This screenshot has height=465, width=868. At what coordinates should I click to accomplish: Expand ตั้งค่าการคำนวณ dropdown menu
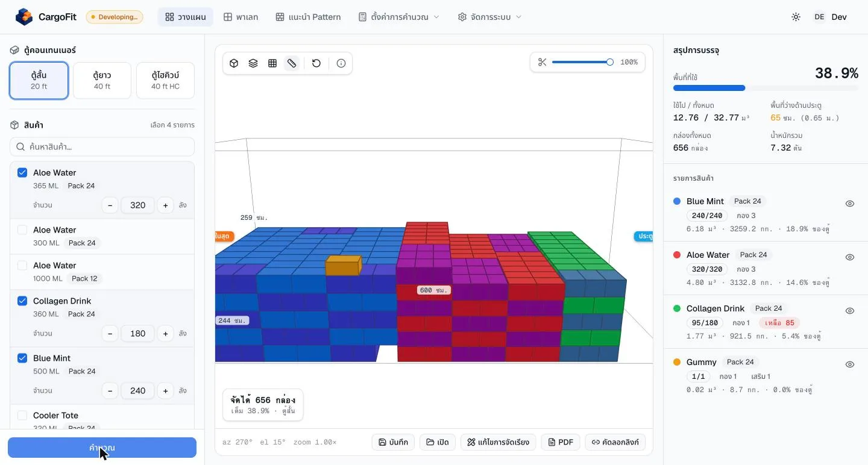pyautogui.click(x=399, y=17)
